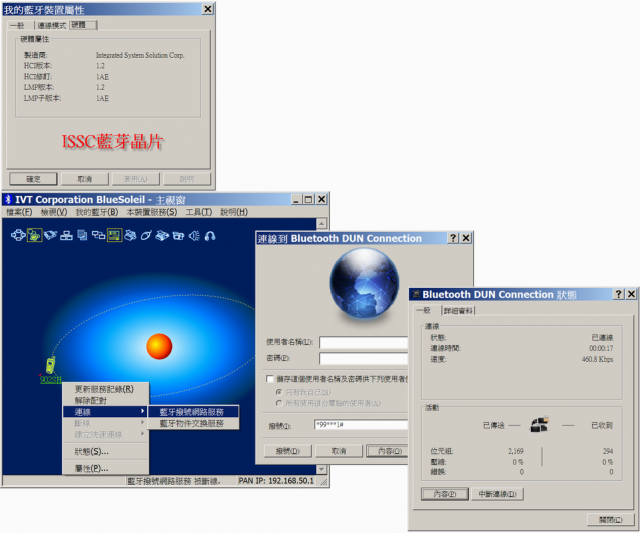
Task: Click the network activity computers icon
Action: pyautogui.click(x=539, y=424)
